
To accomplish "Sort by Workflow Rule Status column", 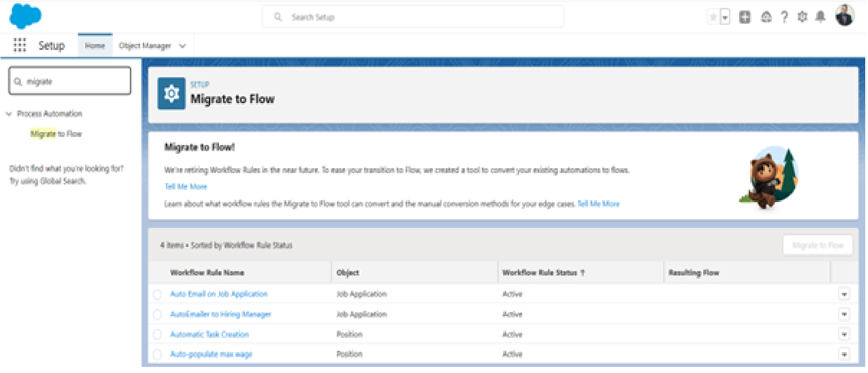I will (544, 273).
